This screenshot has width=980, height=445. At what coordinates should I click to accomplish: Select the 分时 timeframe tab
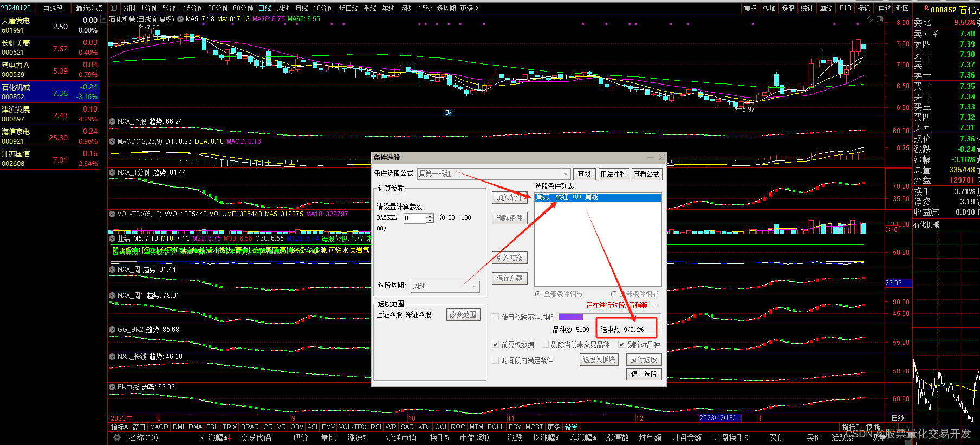click(x=129, y=8)
